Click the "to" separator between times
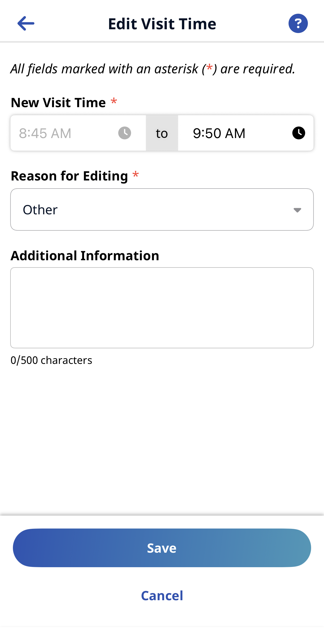Screen dimensions: 324x644 [x=162, y=133]
